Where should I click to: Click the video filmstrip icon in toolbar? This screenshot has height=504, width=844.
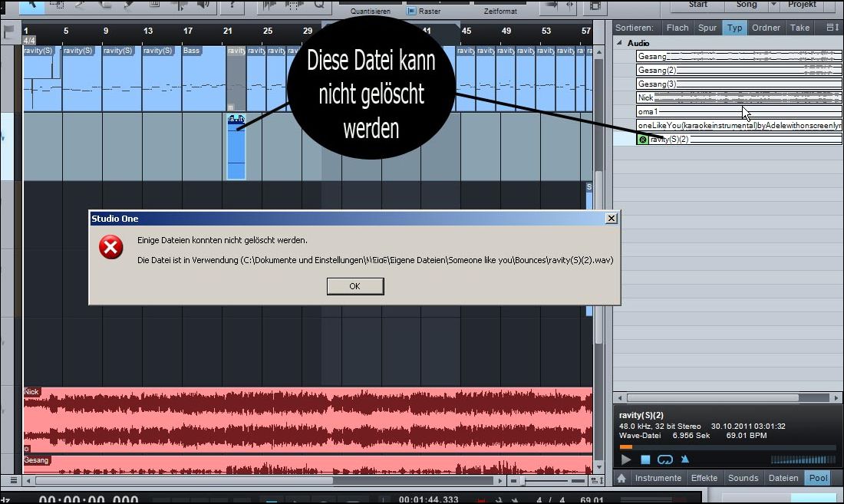pyautogui.click(x=595, y=5)
